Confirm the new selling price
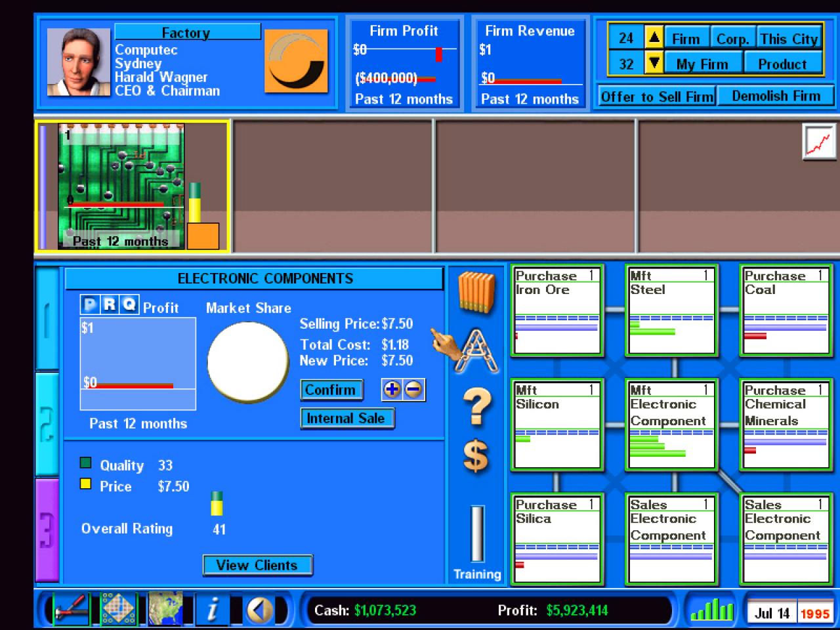 pos(331,390)
